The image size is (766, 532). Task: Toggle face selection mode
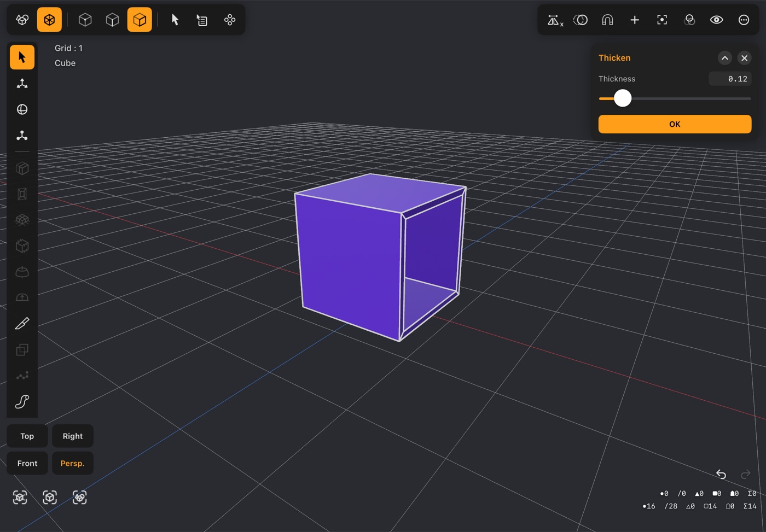pos(140,20)
